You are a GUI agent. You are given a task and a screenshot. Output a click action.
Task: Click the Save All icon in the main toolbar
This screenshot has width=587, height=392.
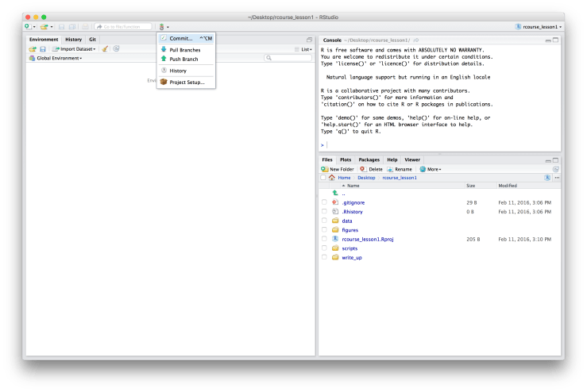[72, 26]
